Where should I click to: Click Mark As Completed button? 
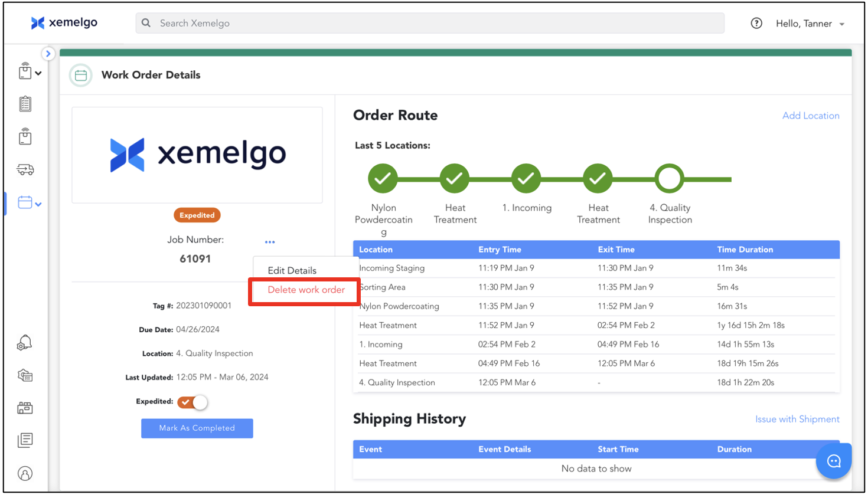point(197,428)
